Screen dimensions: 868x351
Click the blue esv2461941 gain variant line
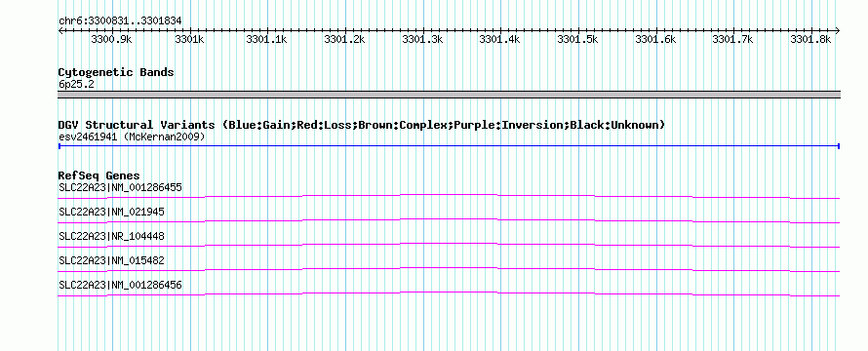449,146
